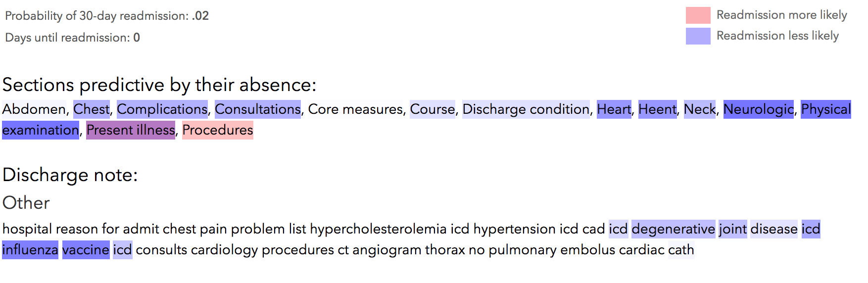The image size is (868, 283).
Task: Click the 'Days until readmission' text
Action: (72, 38)
